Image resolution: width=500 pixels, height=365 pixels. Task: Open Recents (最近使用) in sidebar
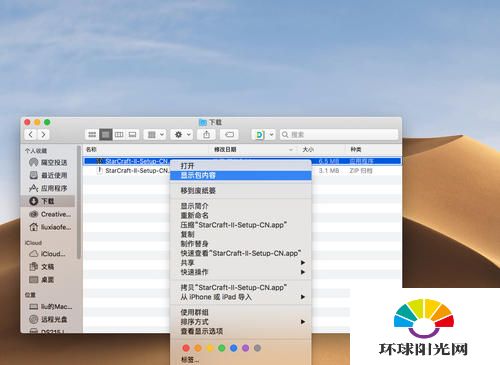click(x=49, y=175)
